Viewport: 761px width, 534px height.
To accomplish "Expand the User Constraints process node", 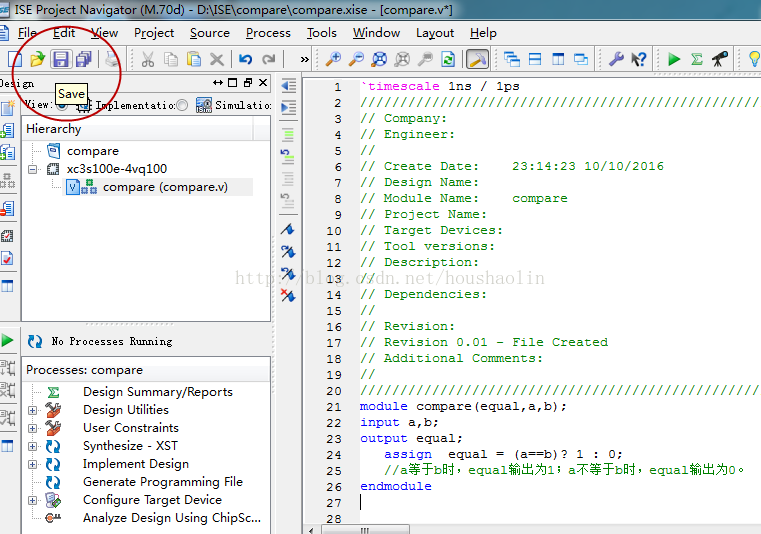I will point(33,428).
